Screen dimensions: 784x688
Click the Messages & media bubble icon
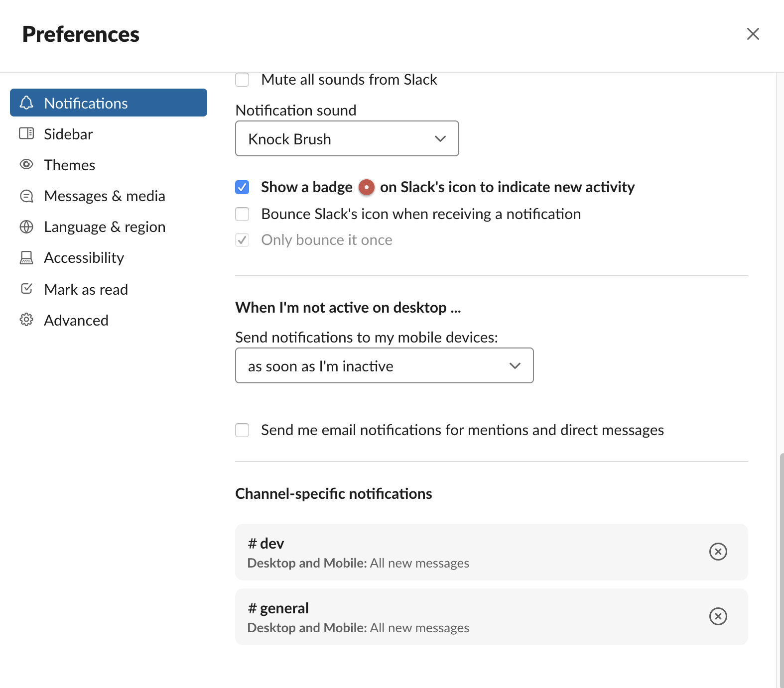point(26,196)
